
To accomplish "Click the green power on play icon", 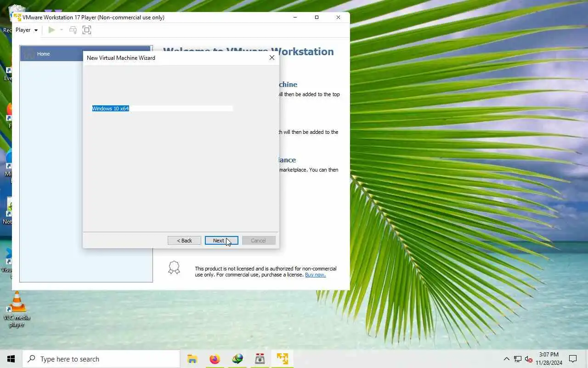I will [51, 30].
